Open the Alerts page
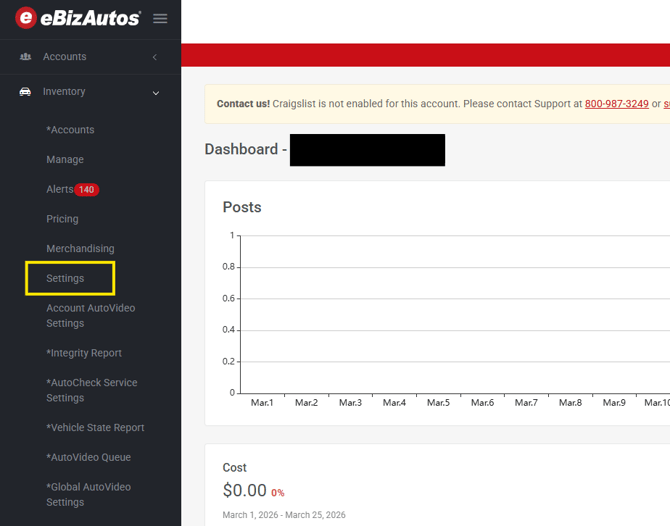This screenshot has height=526, width=670. [60, 189]
